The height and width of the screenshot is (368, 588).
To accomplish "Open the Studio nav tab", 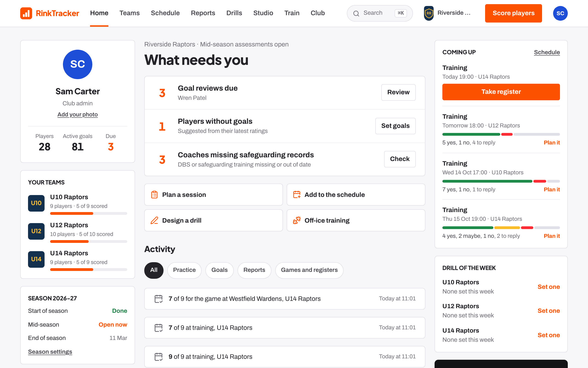I will pos(263,13).
